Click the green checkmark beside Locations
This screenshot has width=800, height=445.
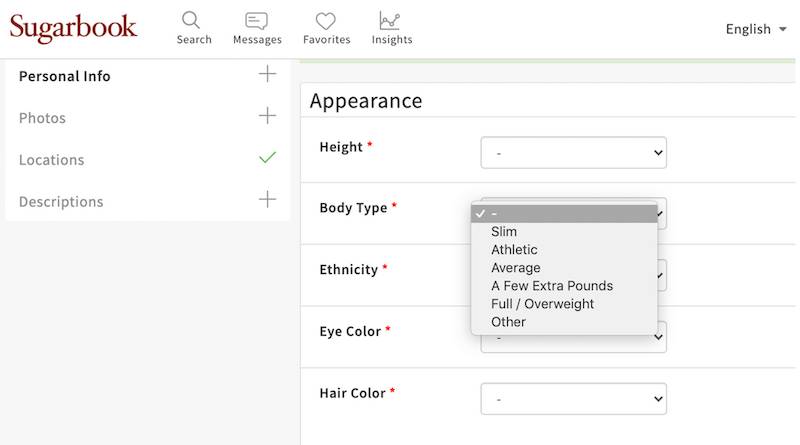click(267, 158)
